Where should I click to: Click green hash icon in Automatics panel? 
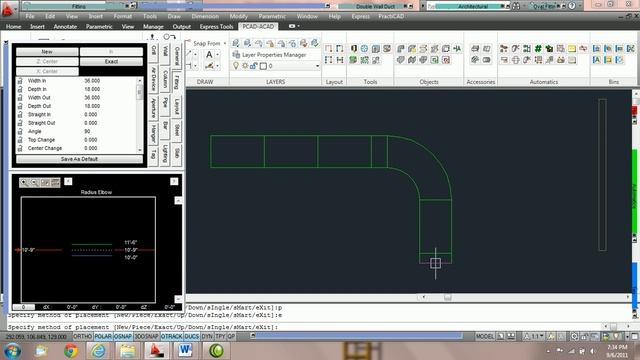point(538,49)
